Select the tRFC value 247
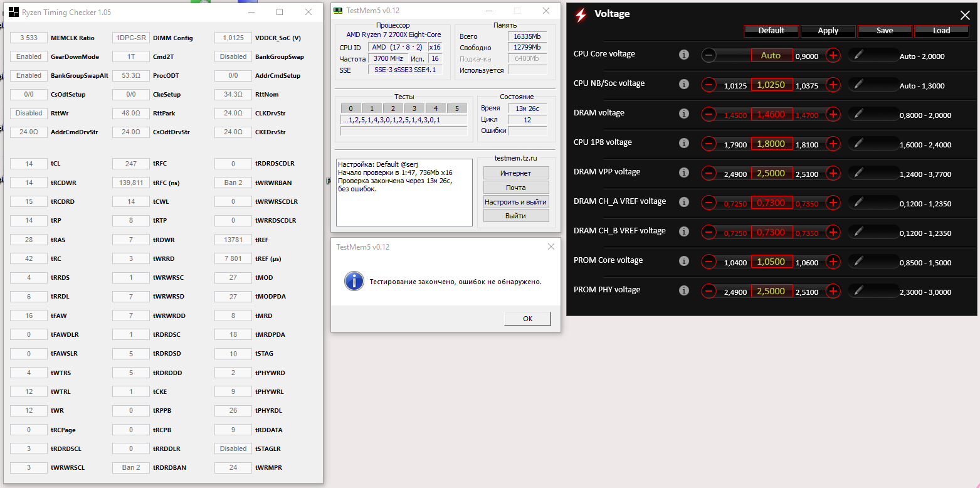Screen dimensions: 980x488 point(131,164)
